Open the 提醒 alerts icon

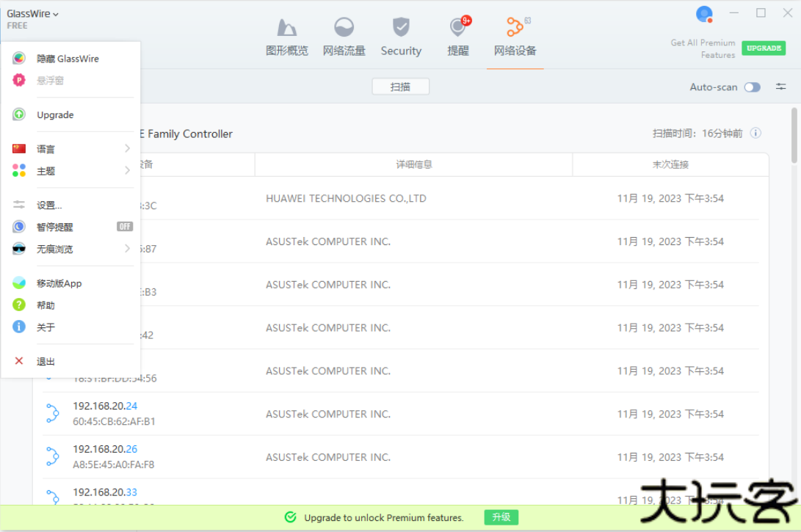457,27
